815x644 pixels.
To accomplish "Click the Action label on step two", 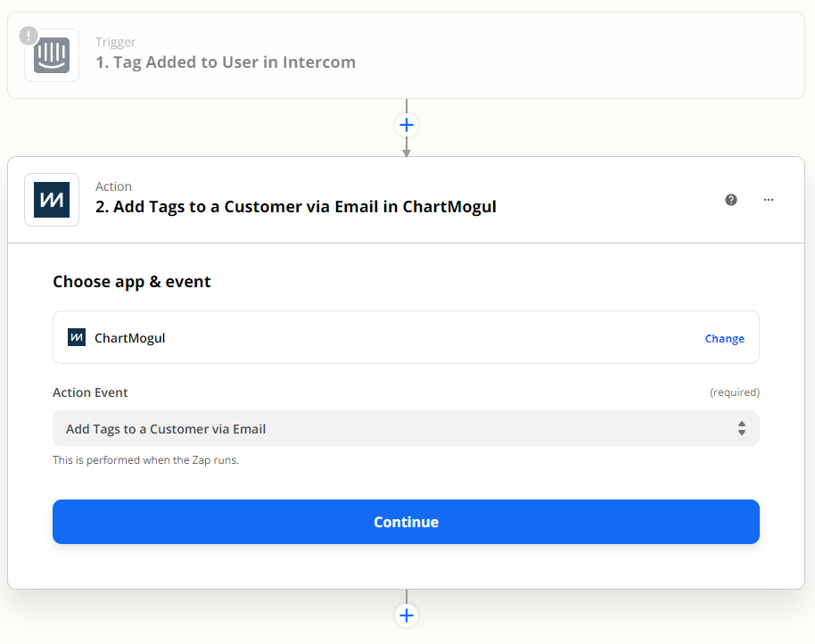I will click(113, 186).
